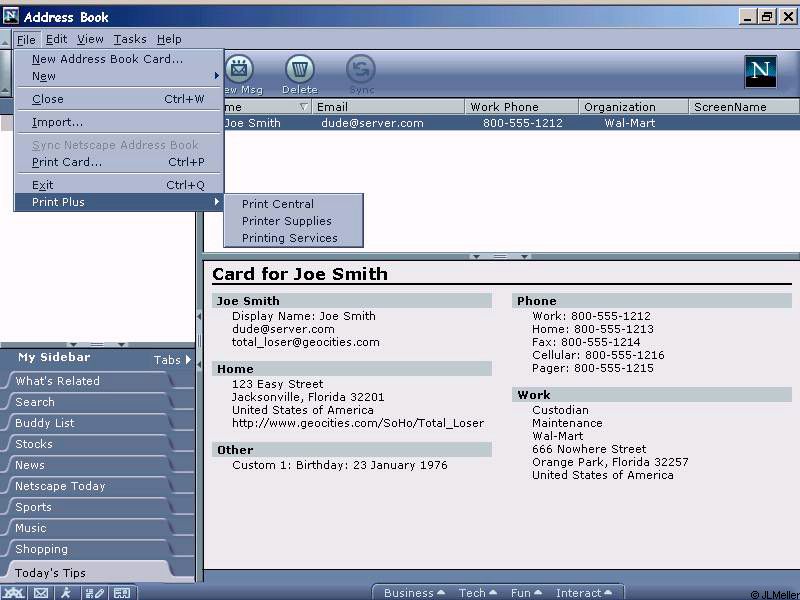Open Mail via the envelope icon in component bar
800x600 pixels.
click(41, 592)
